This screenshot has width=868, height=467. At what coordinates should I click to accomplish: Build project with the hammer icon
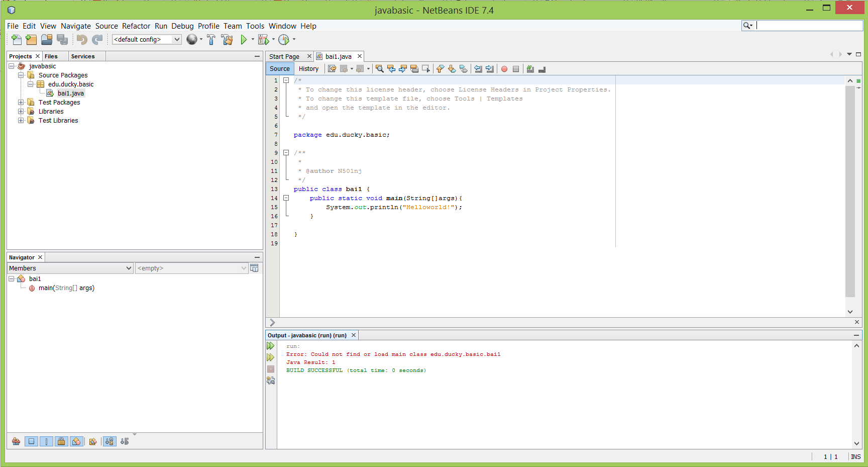(x=211, y=39)
